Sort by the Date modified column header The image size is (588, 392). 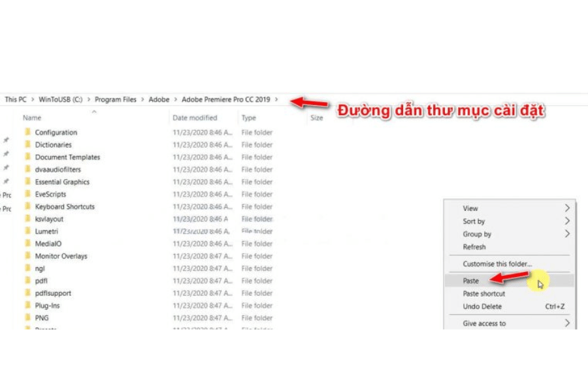pyautogui.click(x=195, y=118)
